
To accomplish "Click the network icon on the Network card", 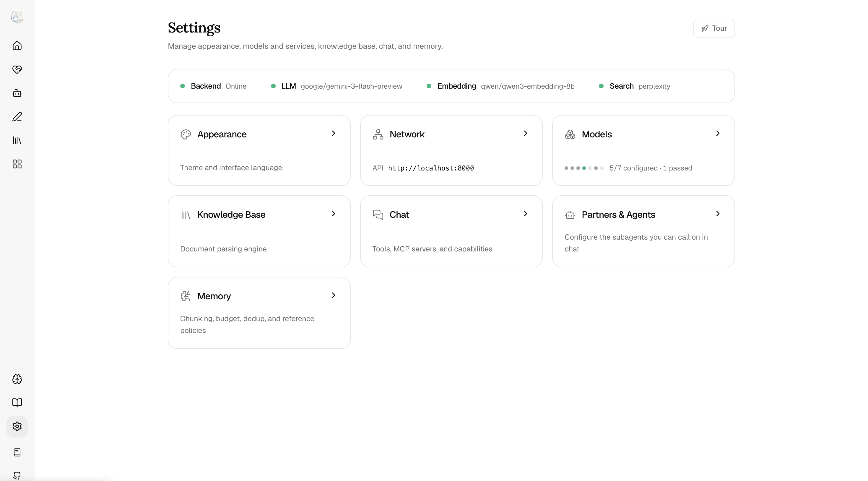I will click(378, 134).
